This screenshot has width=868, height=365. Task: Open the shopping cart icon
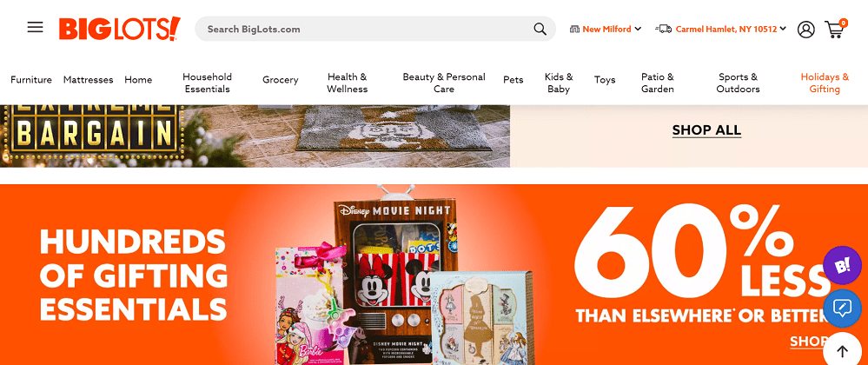pos(835,29)
